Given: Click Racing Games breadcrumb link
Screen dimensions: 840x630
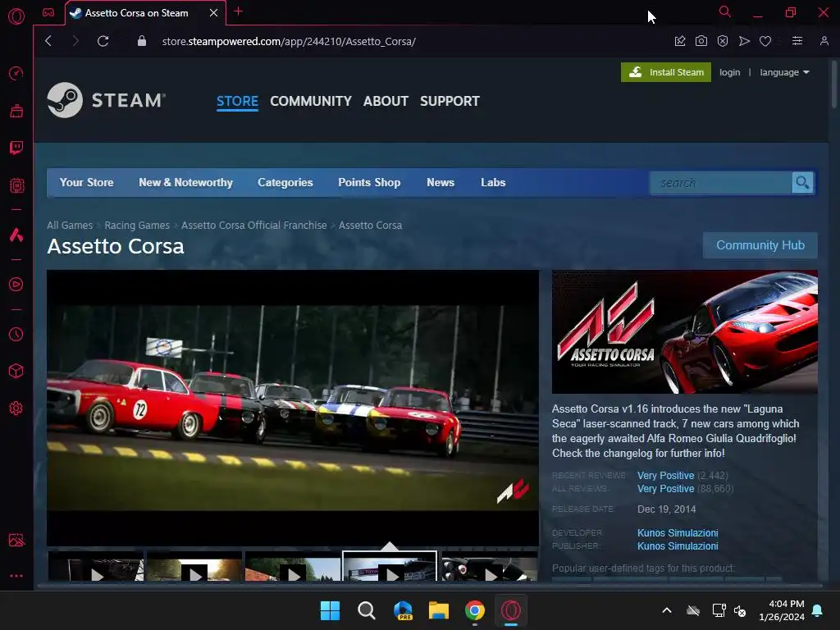Looking at the screenshot, I should point(137,226).
